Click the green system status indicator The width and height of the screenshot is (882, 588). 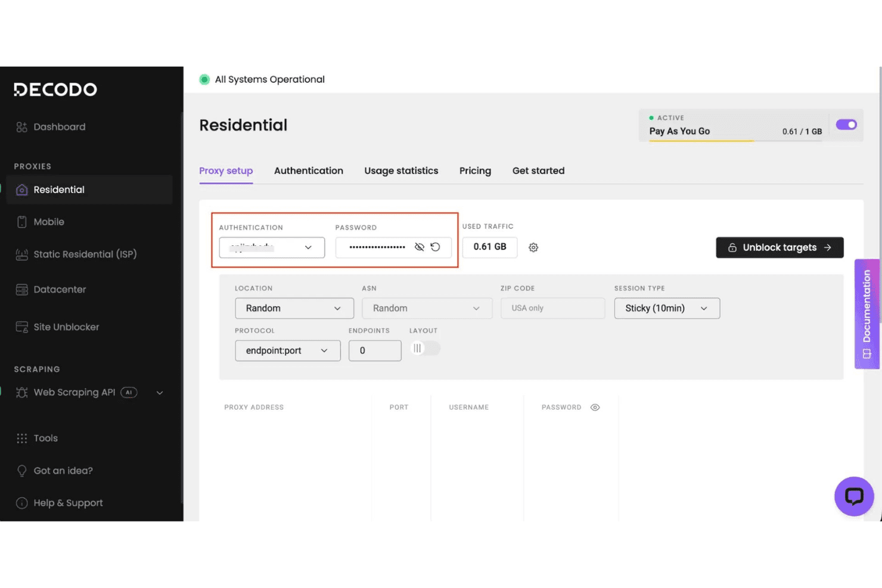(x=204, y=79)
